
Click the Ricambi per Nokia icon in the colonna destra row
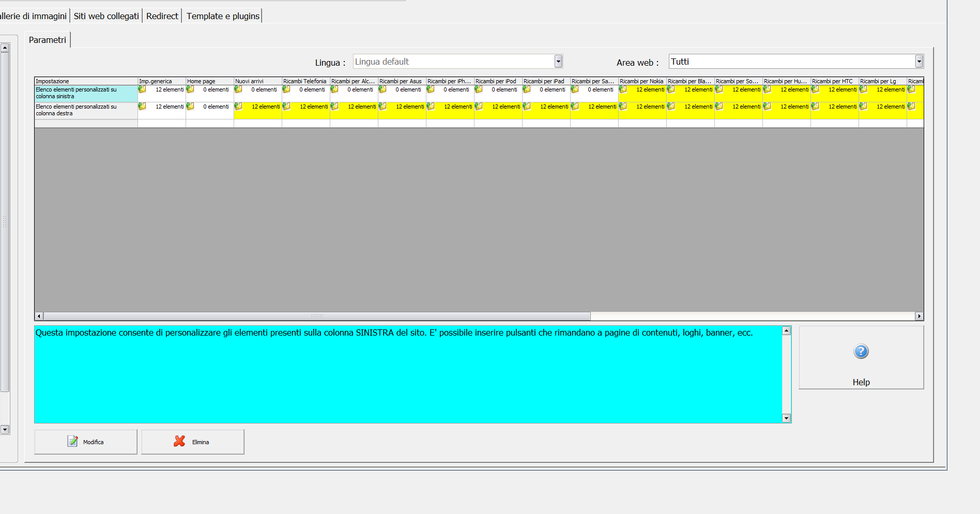[x=623, y=107]
